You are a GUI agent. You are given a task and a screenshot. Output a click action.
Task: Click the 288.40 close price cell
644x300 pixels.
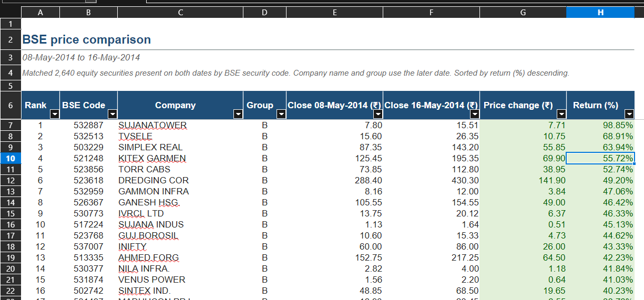[334, 180]
